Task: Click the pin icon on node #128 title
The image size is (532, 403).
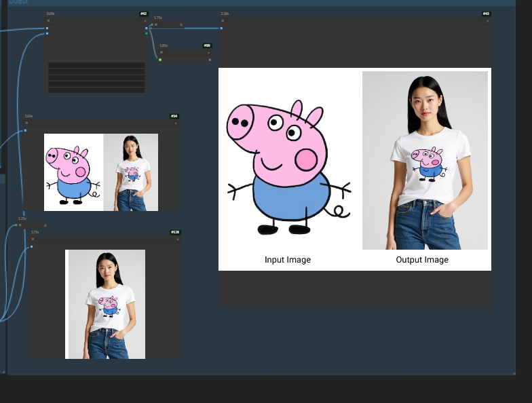Action: click(x=178, y=239)
